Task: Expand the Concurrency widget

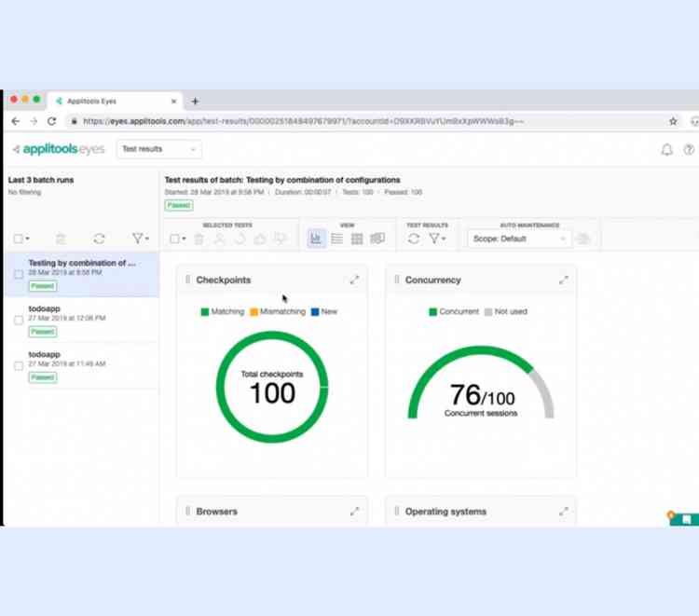Action: [x=564, y=280]
